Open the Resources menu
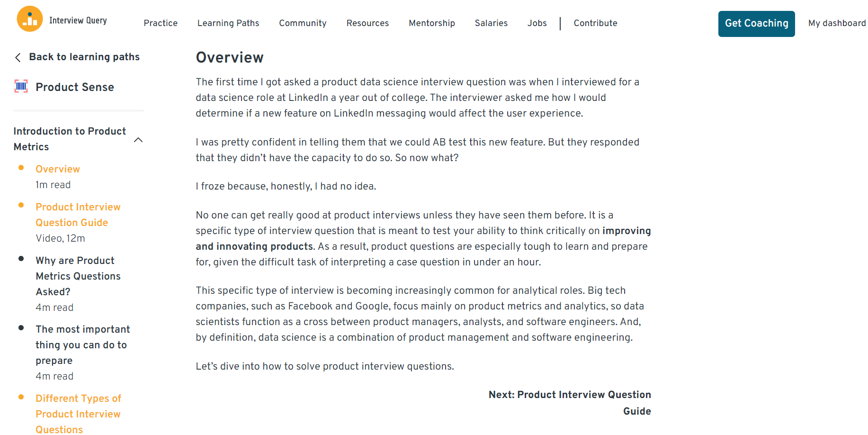Viewport: 868px width, 435px height. [x=367, y=23]
